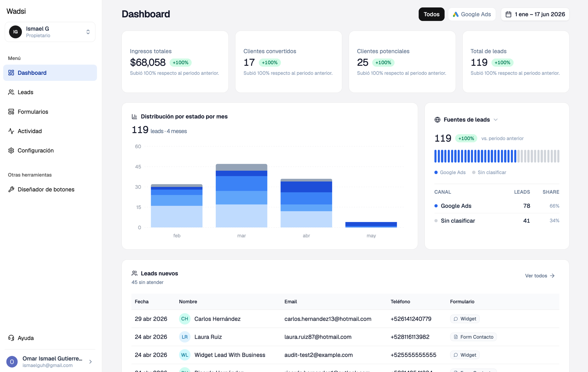Click the Wadsi logo text
This screenshot has width=588, height=372.
coord(16,11)
